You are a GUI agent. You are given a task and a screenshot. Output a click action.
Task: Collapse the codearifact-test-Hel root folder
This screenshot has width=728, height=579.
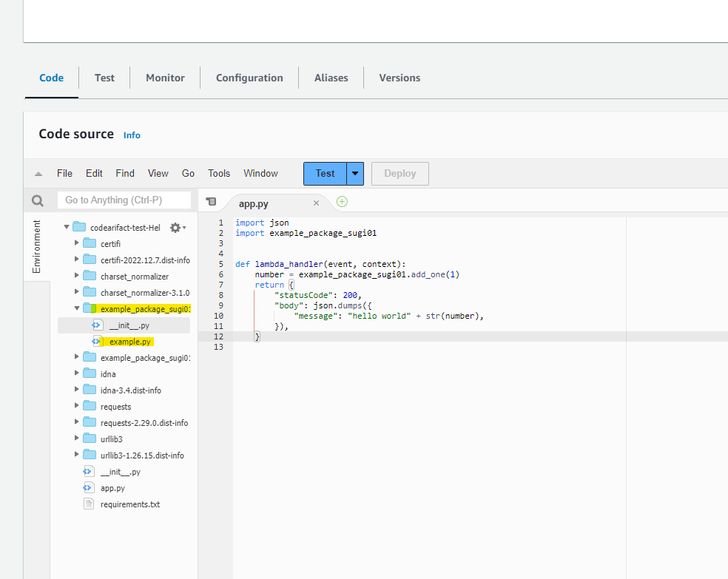[x=67, y=227]
